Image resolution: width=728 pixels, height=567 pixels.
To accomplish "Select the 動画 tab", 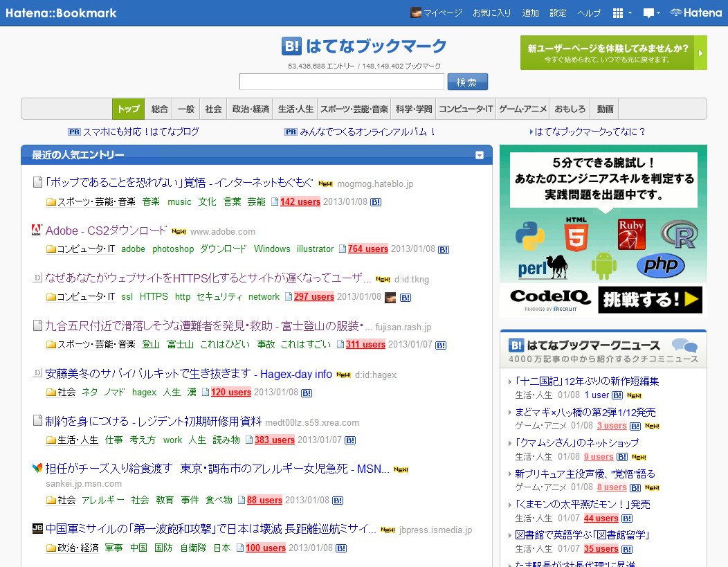I will [605, 109].
